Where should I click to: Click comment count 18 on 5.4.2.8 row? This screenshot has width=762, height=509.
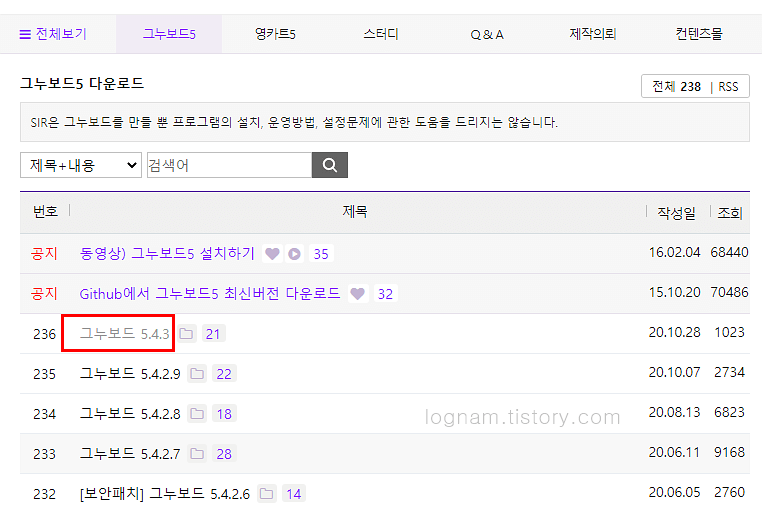tap(224, 414)
